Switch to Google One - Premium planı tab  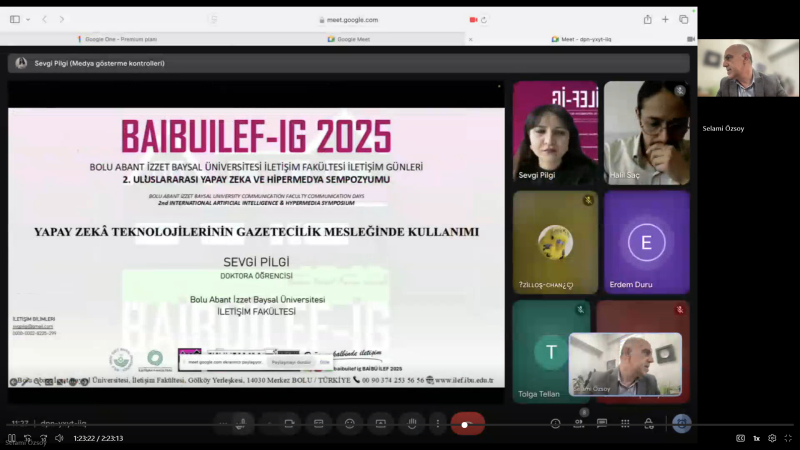(117, 39)
